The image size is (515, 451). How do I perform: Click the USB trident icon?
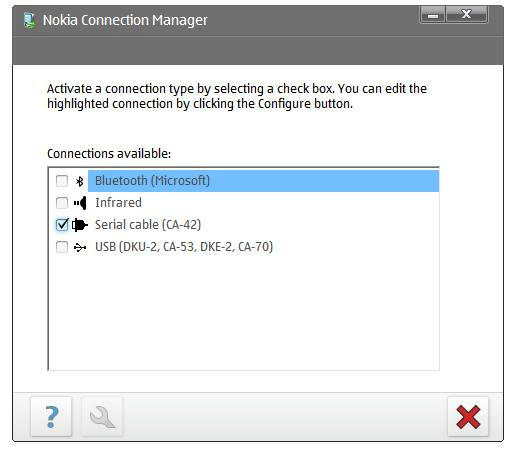click(x=80, y=247)
